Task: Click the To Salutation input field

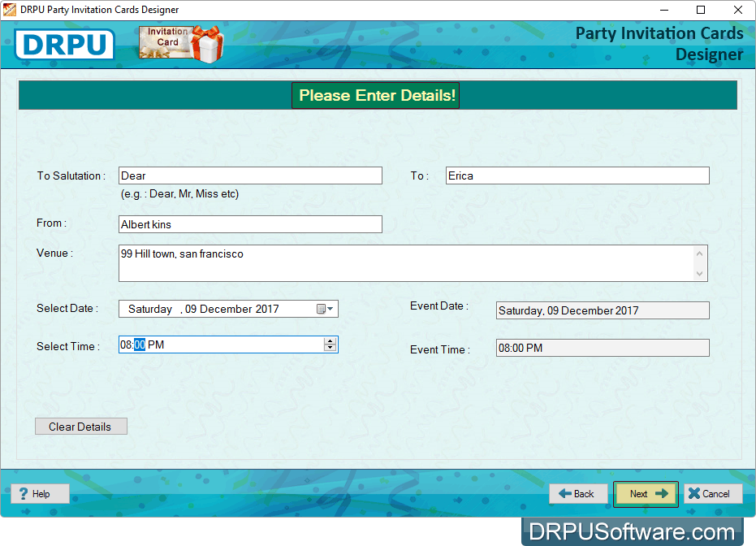Action: pos(250,175)
